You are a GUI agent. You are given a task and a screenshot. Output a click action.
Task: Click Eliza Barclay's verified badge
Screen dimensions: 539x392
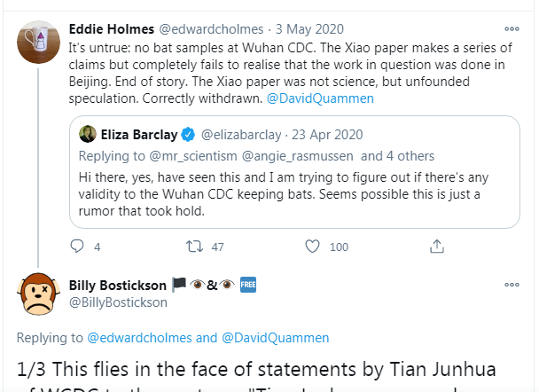[189, 135]
